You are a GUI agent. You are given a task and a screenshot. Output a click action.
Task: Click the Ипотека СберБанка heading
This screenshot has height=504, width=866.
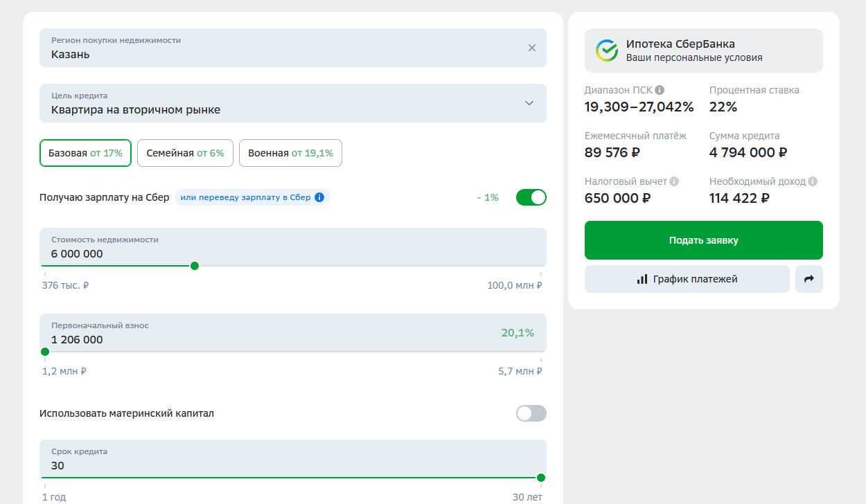pos(680,44)
